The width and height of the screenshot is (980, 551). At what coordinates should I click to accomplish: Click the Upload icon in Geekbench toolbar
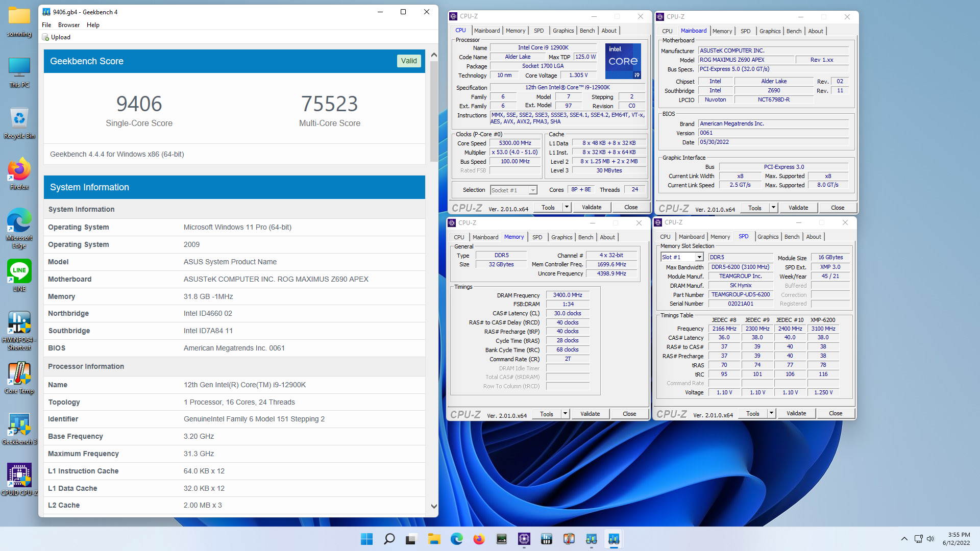coord(45,37)
